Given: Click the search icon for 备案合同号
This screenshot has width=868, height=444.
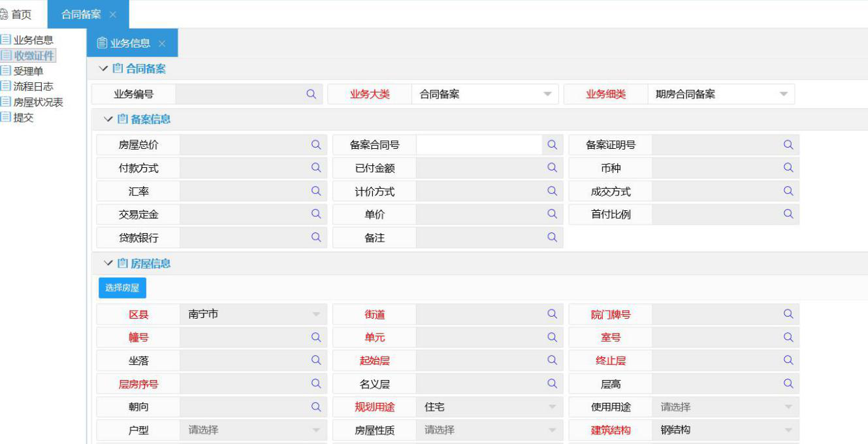Looking at the screenshot, I should 552,145.
